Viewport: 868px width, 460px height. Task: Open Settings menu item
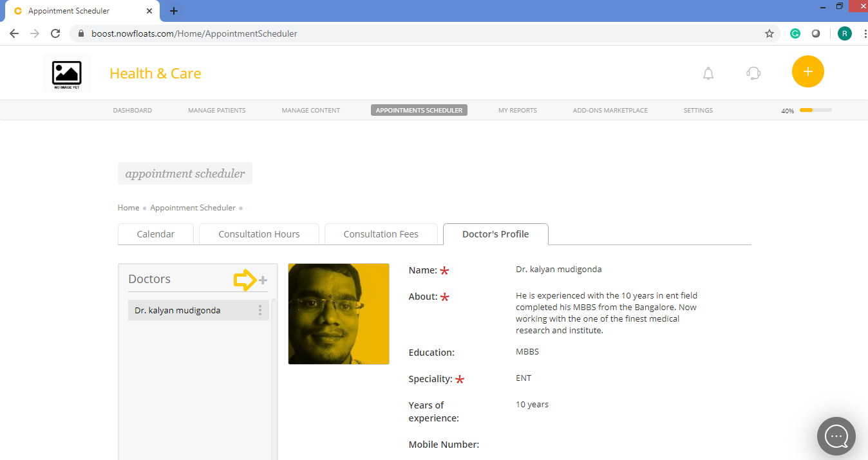coord(698,111)
